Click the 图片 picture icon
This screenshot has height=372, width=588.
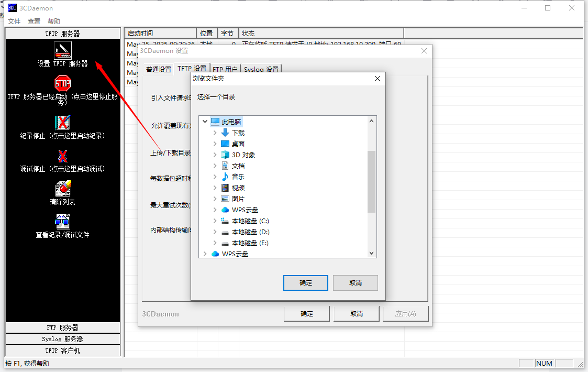click(225, 199)
